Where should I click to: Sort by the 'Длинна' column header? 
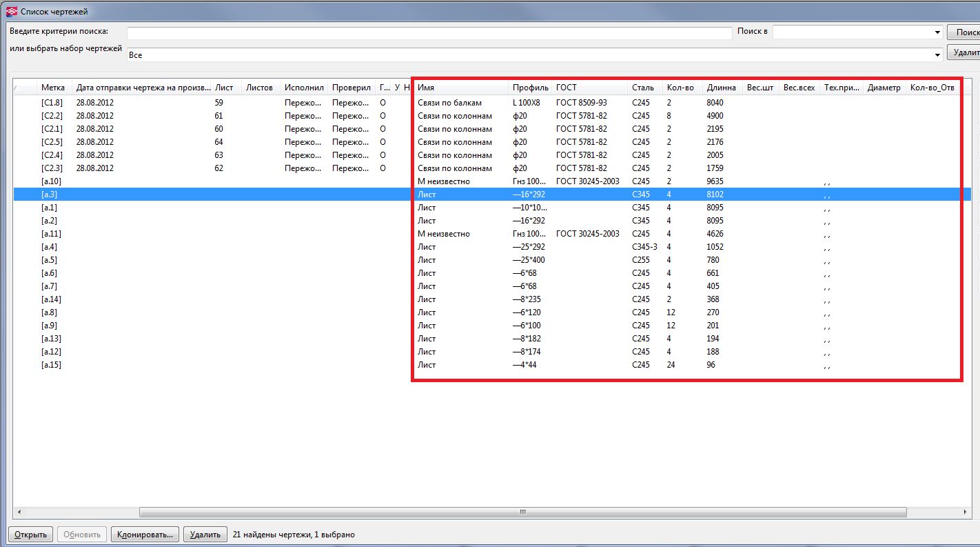click(722, 88)
